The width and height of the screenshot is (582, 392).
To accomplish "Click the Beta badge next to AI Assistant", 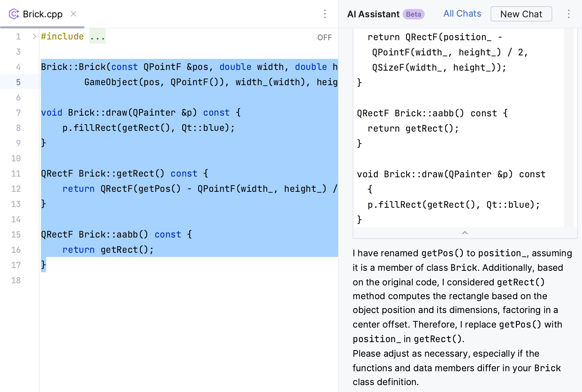I will click(x=413, y=14).
